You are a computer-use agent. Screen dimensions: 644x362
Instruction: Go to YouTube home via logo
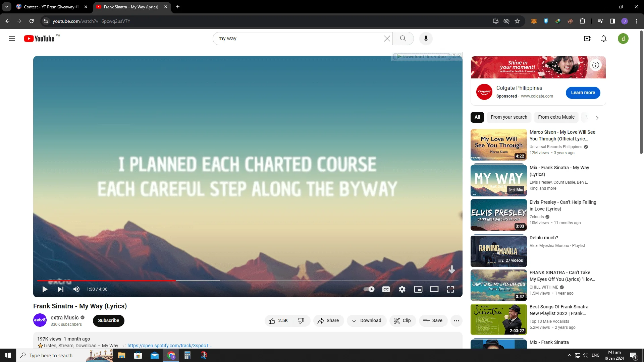[x=39, y=39]
